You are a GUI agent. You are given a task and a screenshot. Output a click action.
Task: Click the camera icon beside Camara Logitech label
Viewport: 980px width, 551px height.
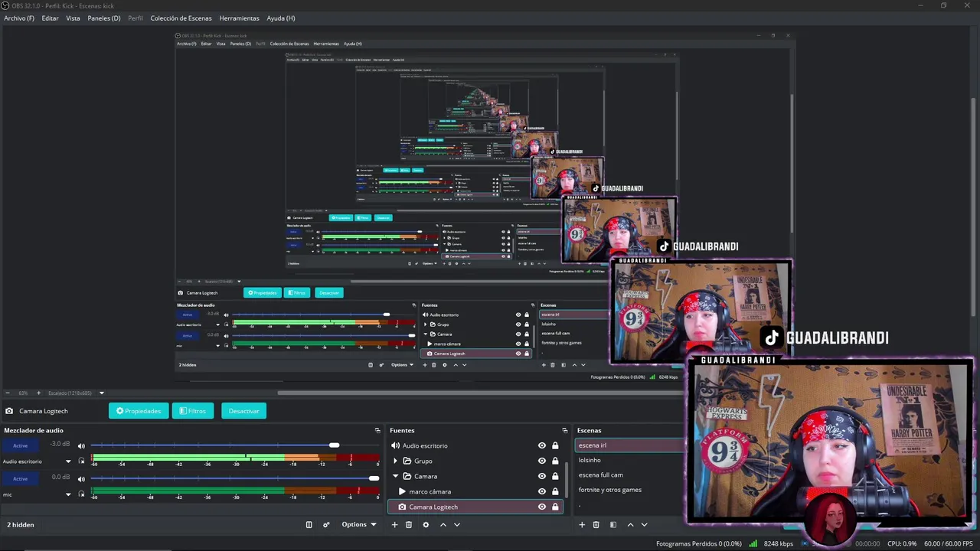pos(9,411)
